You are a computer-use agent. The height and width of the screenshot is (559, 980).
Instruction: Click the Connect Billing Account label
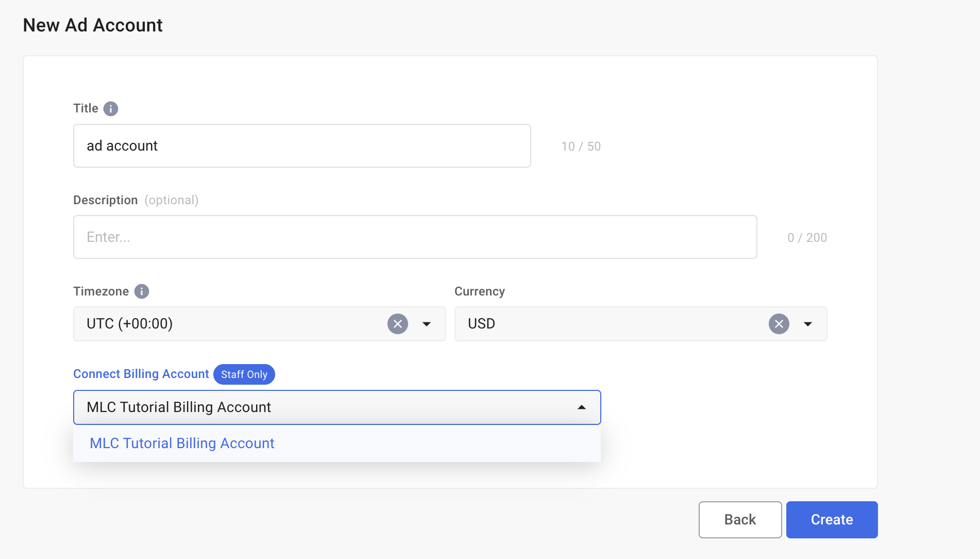pyautogui.click(x=141, y=374)
